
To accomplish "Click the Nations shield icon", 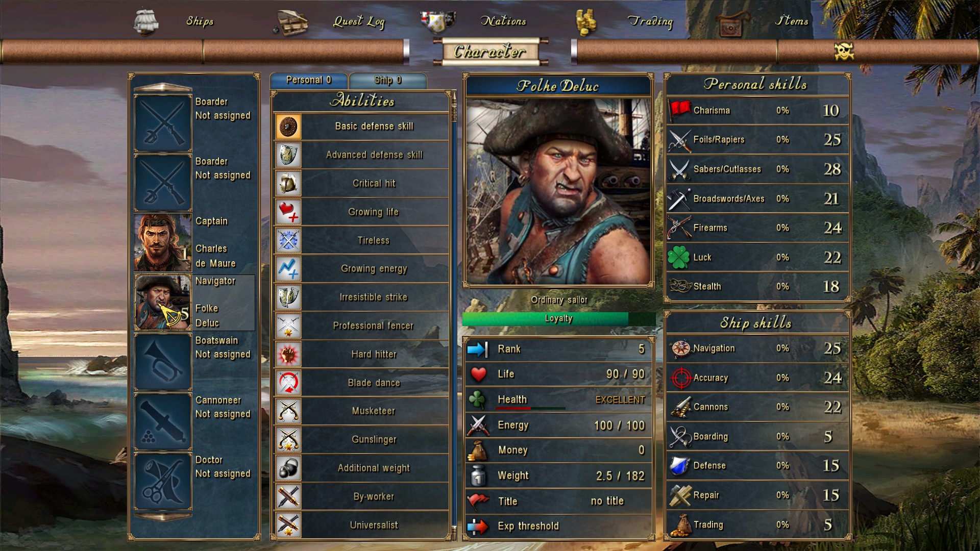I will 437,21.
